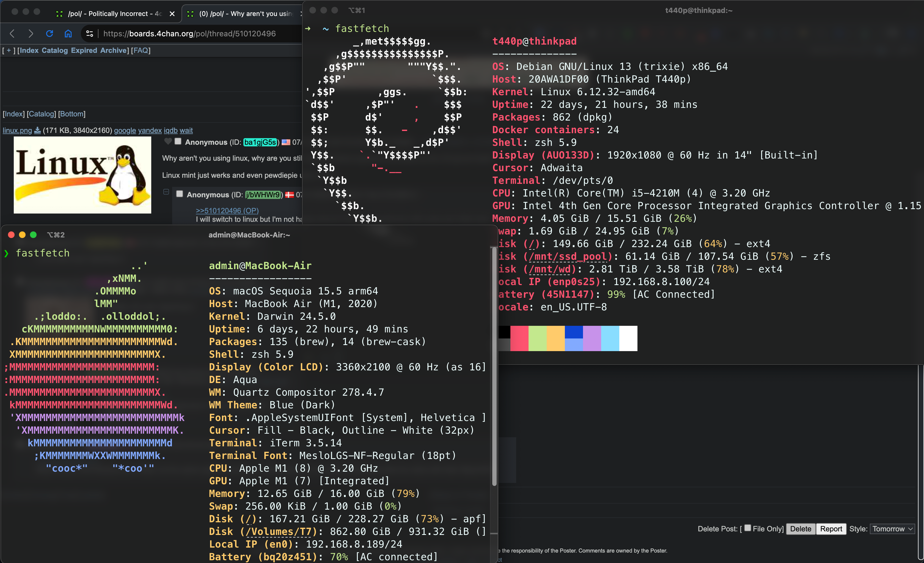Click the US flag next to the OP

pyautogui.click(x=286, y=142)
